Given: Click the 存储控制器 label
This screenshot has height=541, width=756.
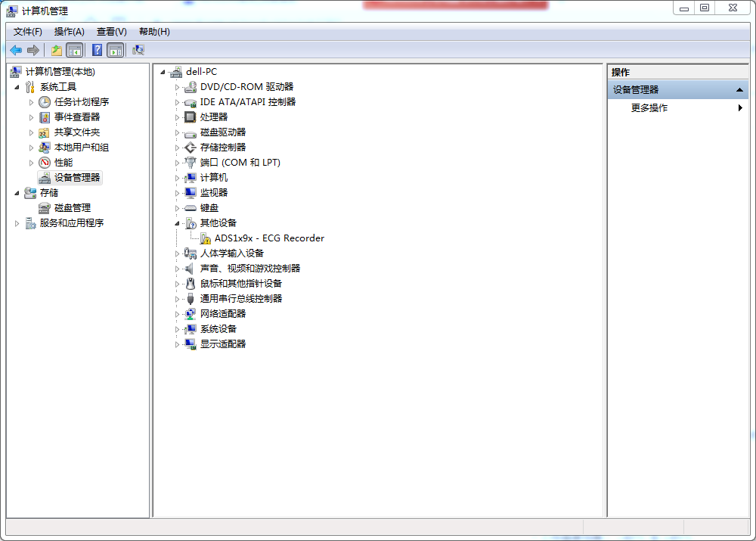Looking at the screenshot, I should [223, 148].
